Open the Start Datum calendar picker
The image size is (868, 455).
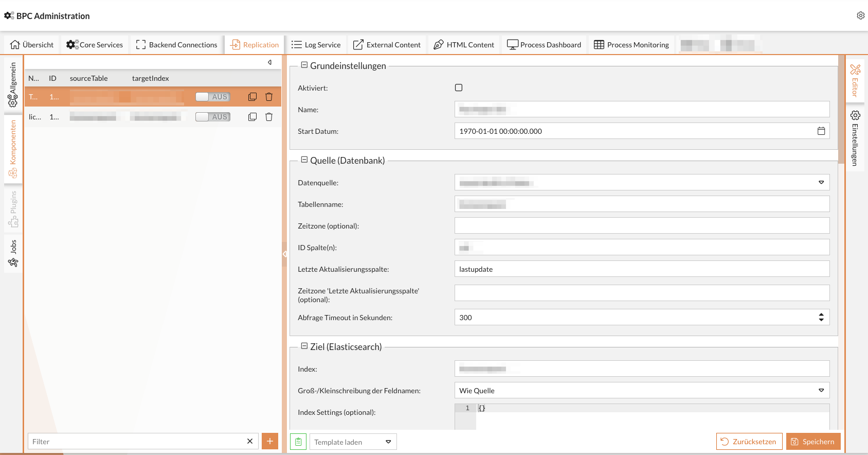click(821, 131)
